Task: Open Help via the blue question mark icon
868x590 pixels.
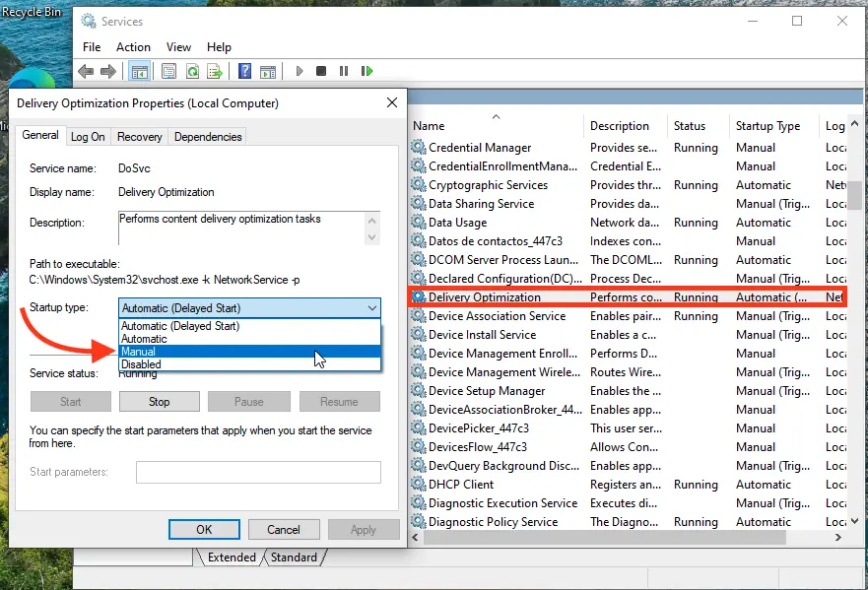Action: click(245, 71)
